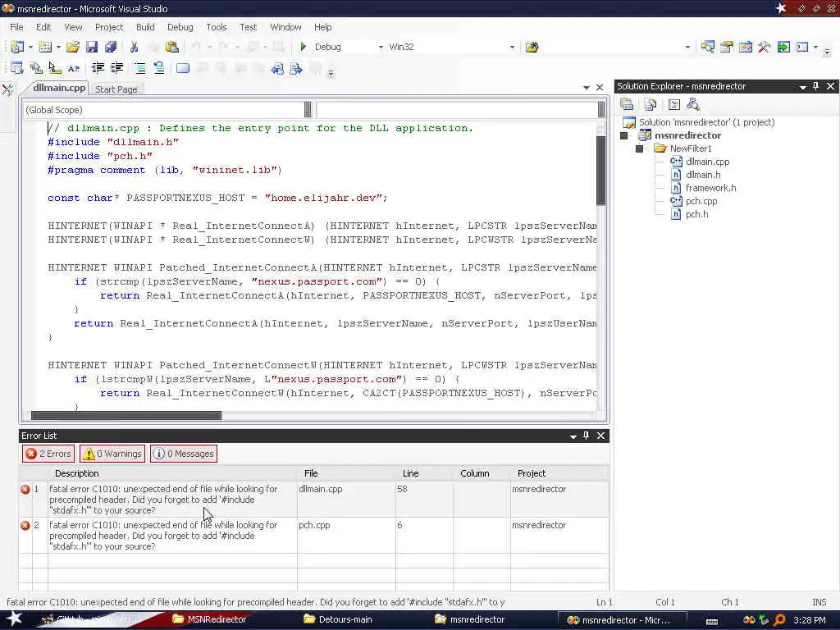Start debugging with the green arrow
This screenshot has width=840, height=630.
click(304, 47)
